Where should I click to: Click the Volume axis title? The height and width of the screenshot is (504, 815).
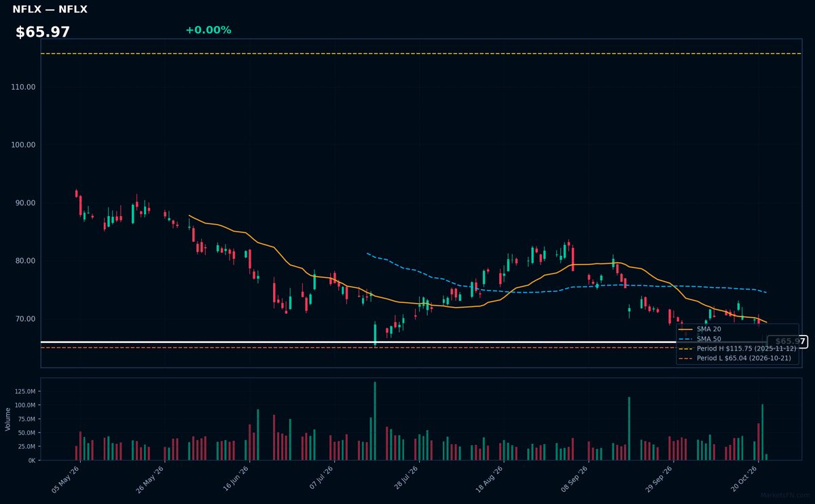tap(8, 419)
